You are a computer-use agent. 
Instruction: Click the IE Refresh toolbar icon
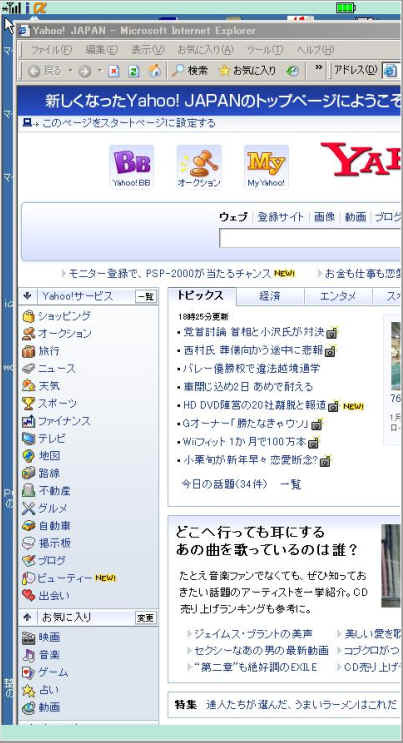coord(134,71)
